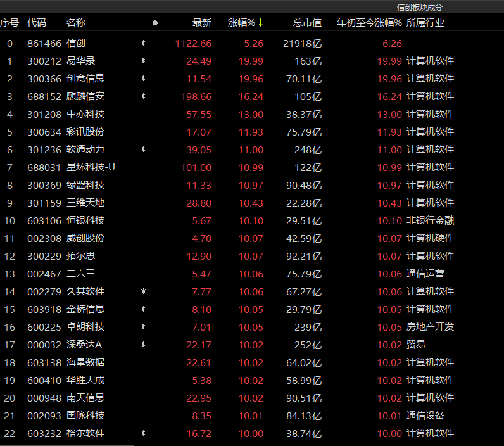Click index price 1122.66

click(x=193, y=43)
